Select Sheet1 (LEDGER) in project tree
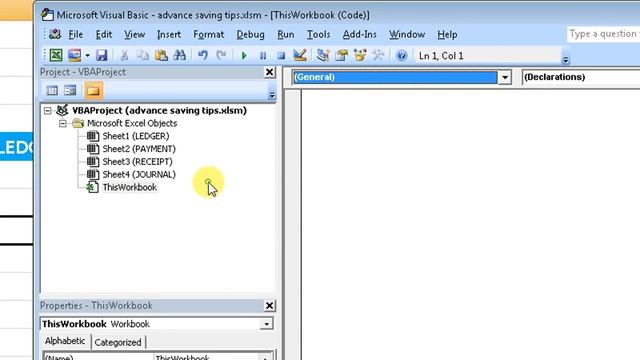640x360 pixels. click(136, 136)
